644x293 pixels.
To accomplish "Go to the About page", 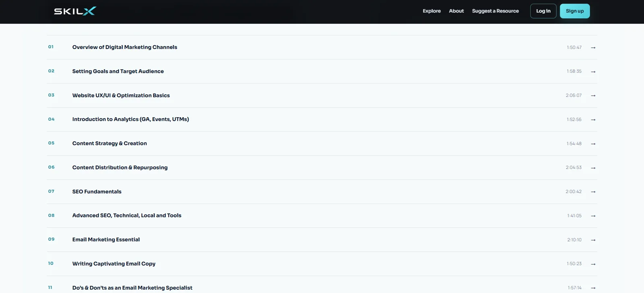I will pyautogui.click(x=456, y=11).
